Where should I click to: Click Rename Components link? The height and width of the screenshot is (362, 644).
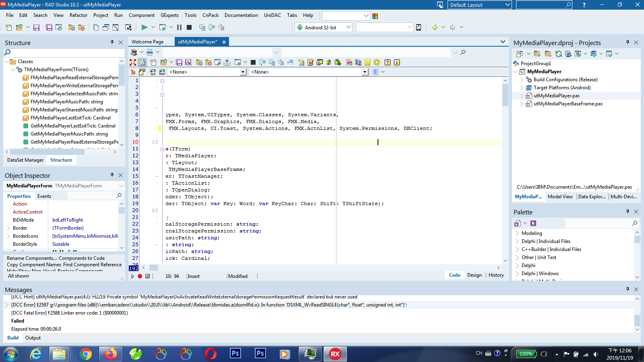32,258
